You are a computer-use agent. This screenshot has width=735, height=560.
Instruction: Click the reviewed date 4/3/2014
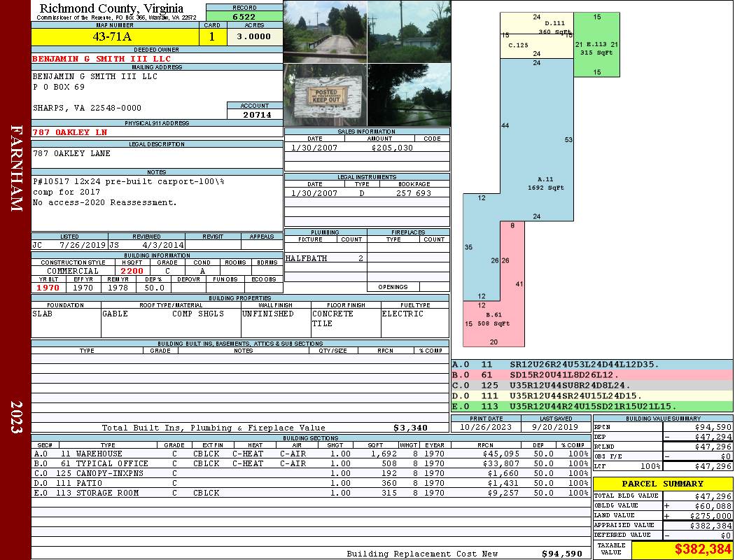163,245
